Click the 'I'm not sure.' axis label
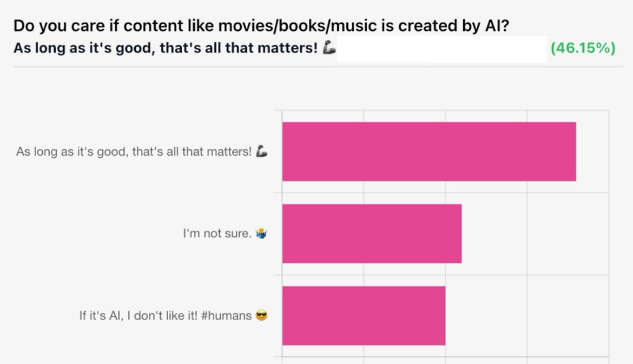This screenshot has width=633, height=364. [x=217, y=233]
